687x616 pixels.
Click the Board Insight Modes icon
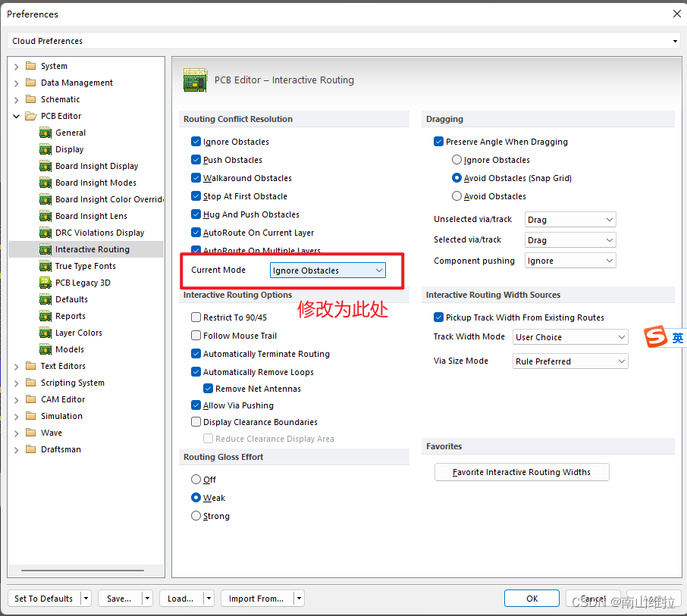tap(45, 183)
